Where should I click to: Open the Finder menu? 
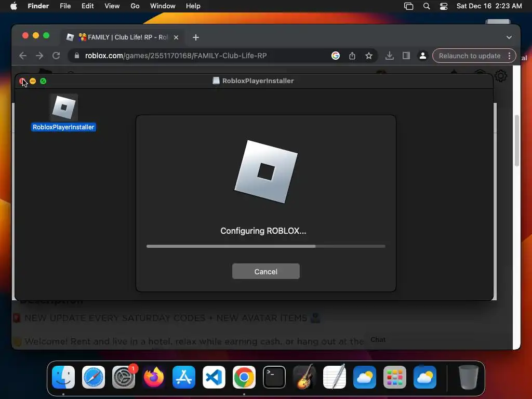point(38,6)
